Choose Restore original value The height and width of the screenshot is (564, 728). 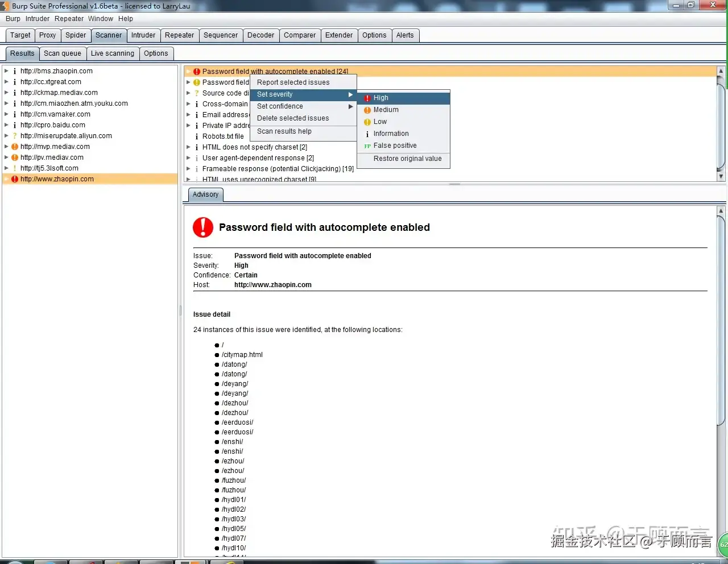coord(404,159)
